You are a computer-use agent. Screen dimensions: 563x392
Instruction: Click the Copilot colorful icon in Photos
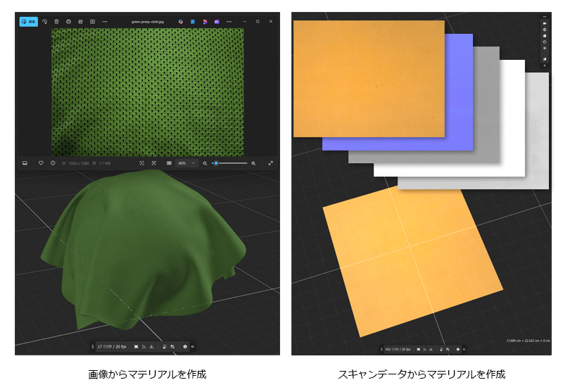181,22
